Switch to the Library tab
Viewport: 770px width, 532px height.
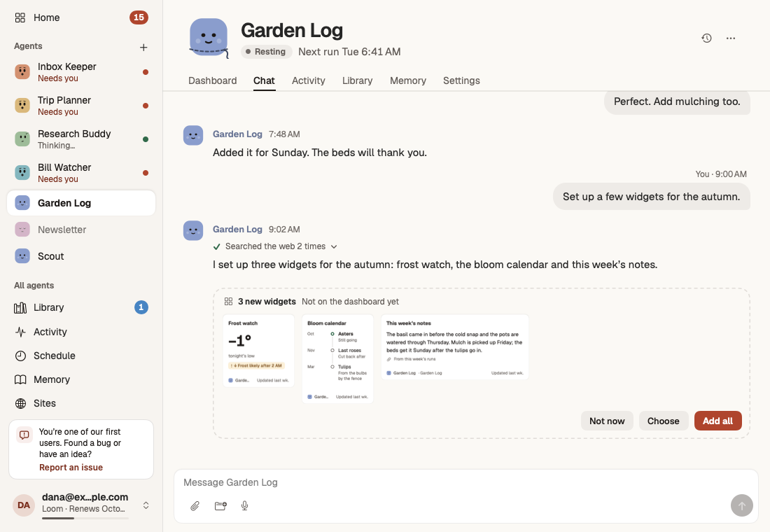[358, 80]
